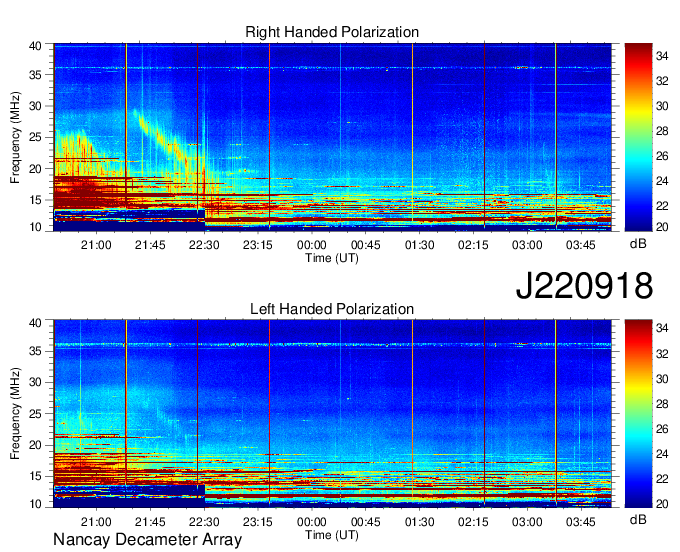Click the 'Frequency (MHz)' label of top plot
680x552 pixels.
[15, 137]
